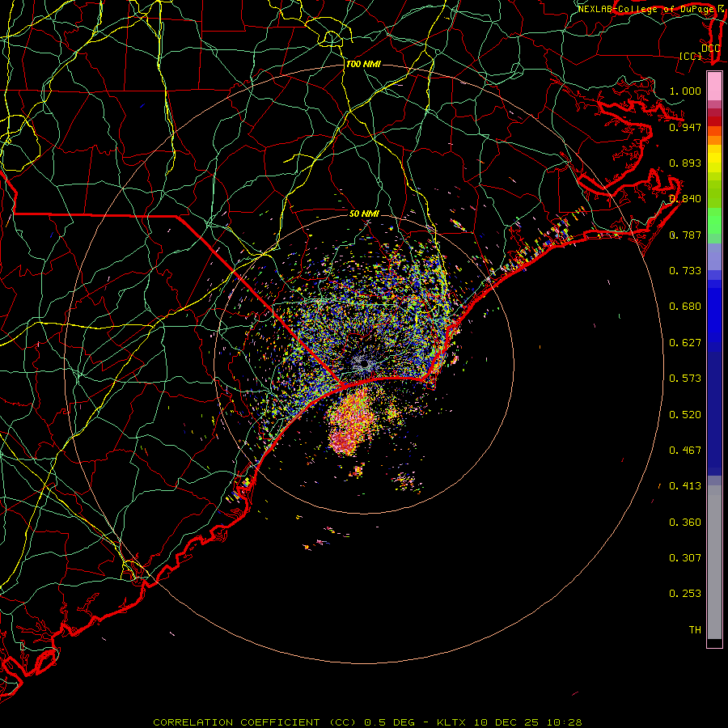The height and width of the screenshot is (728, 728).
Task: Click the 10:28 timestamp in the caption
Action: pos(564,722)
